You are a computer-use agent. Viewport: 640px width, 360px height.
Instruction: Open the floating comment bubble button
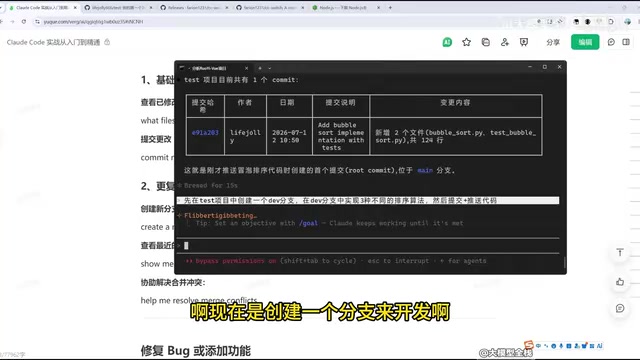click(620, 308)
